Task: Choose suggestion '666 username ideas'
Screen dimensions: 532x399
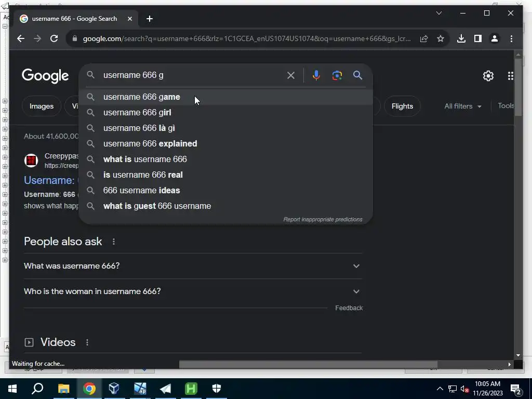Action: pos(225,191)
